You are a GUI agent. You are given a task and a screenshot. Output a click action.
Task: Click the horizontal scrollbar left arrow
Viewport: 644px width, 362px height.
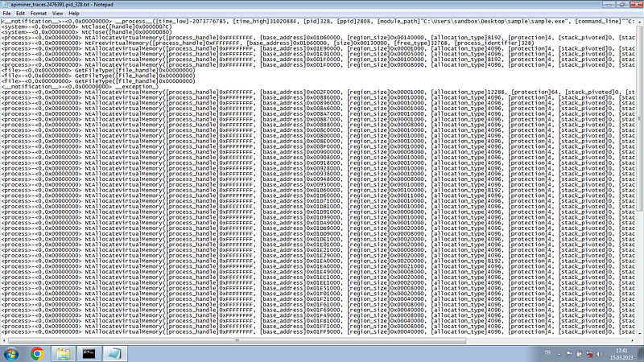(4, 340)
